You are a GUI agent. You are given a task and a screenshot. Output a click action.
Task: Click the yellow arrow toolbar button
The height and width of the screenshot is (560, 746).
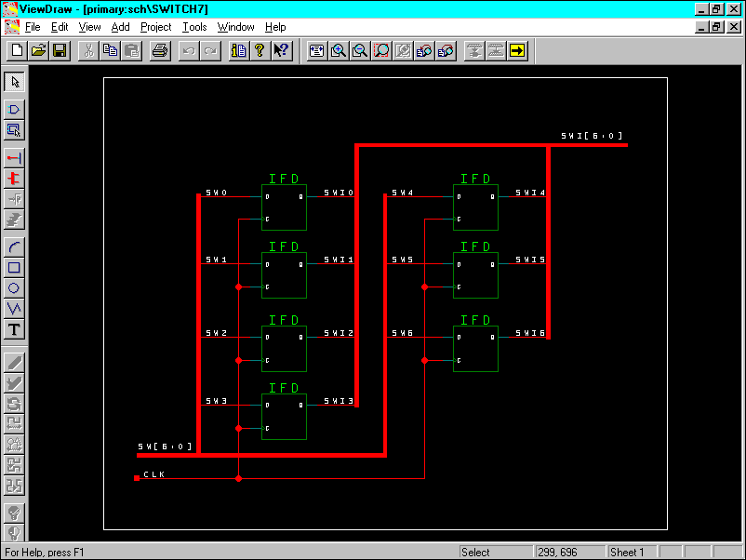coord(517,50)
